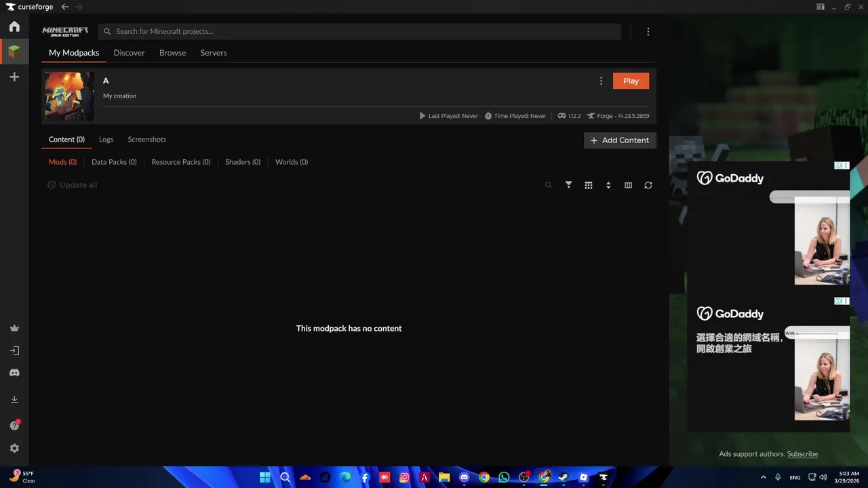Launch the modpack with the Play button
This screenshot has width=868, height=488.
coord(631,81)
